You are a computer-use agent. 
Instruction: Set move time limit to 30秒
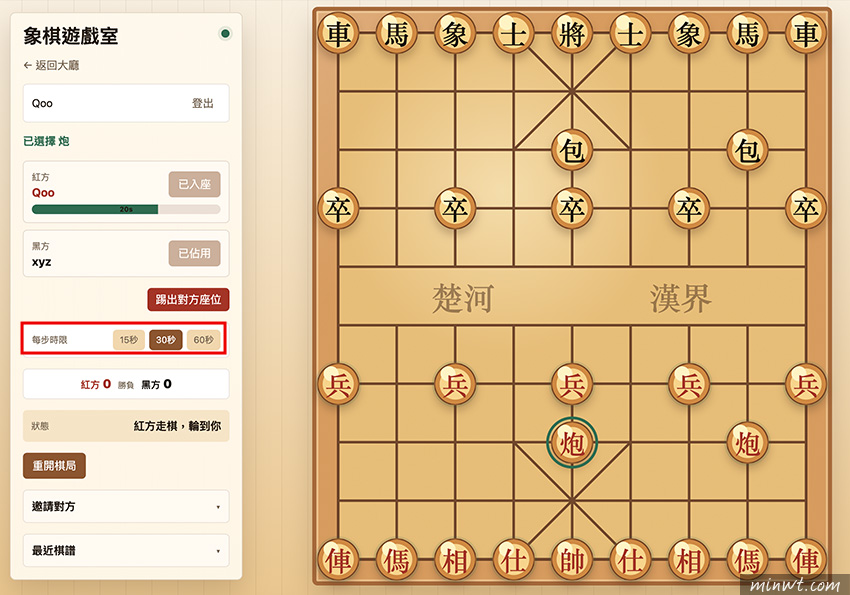pos(165,340)
